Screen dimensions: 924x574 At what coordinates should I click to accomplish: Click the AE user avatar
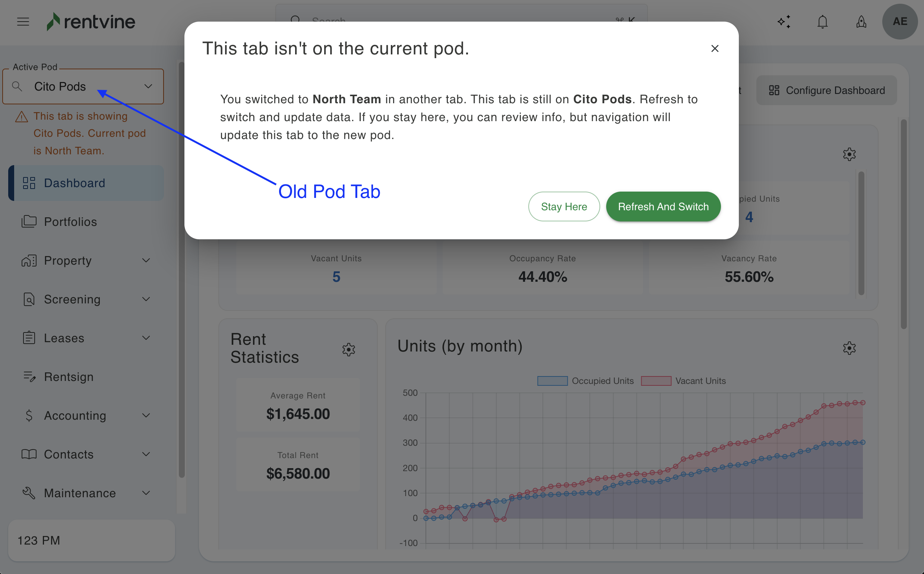899,22
